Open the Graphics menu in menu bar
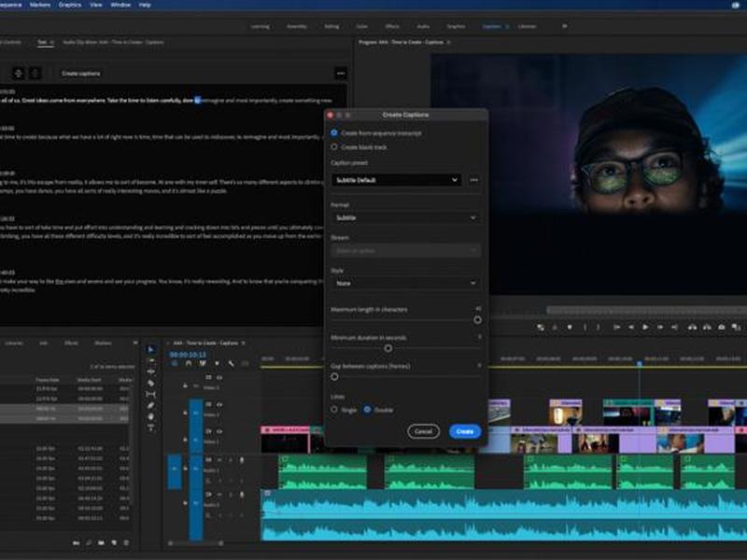Viewport: 747px width, 560px height. pyautogui.click(x=70, y=5)
